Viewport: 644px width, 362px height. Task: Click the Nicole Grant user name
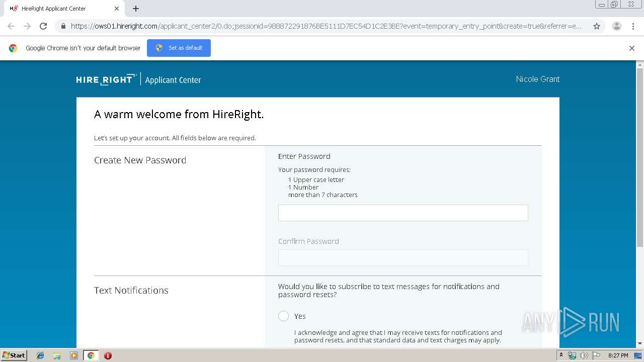click(537, 79)
